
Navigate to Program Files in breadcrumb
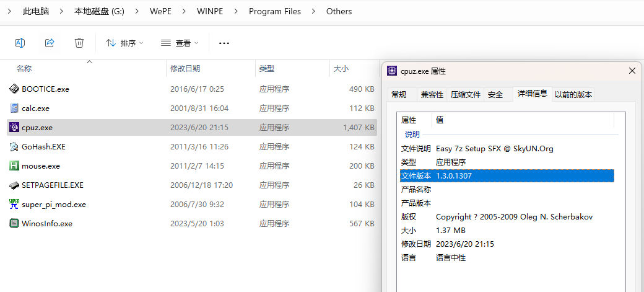tap(274, 11)
